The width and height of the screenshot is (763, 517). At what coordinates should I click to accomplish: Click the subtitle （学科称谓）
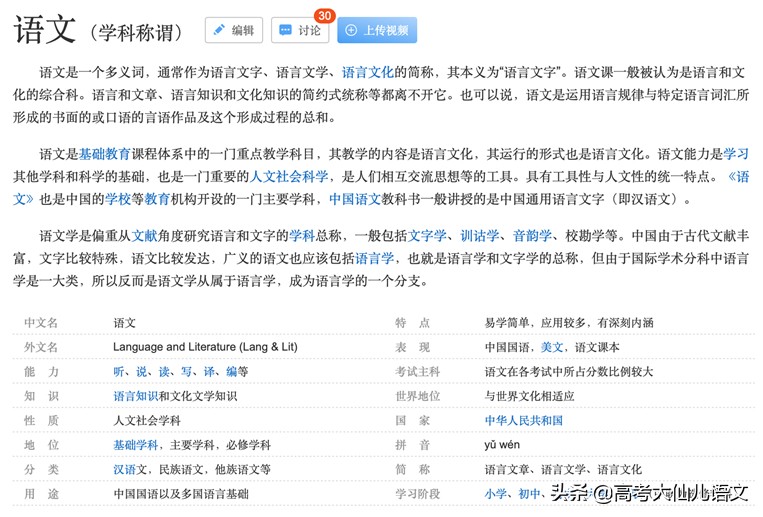(x=136, y=33)
